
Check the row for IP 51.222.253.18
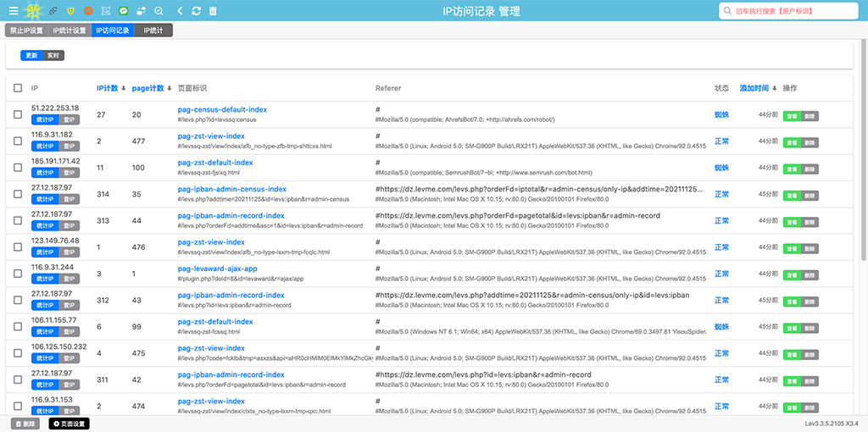[x=18, y=114]
